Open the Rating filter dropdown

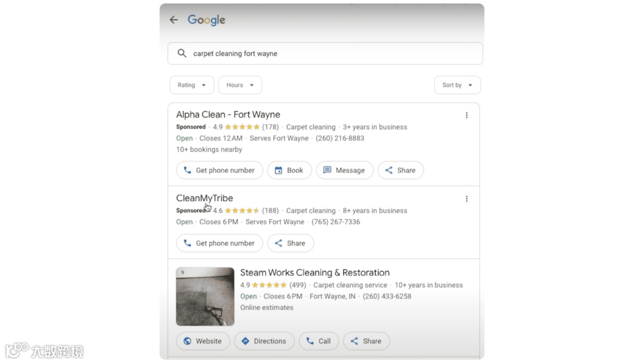[x=192, y=85]
